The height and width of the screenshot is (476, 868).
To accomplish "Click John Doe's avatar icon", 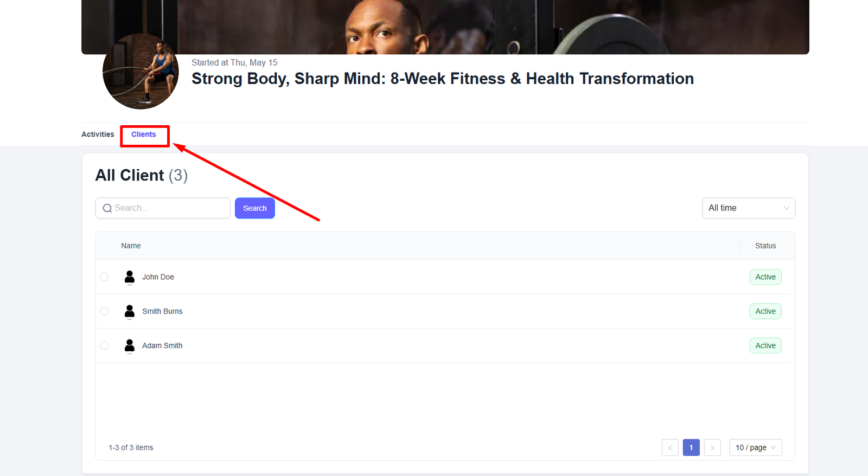I will pyautogui.click(x=129, y=277).
